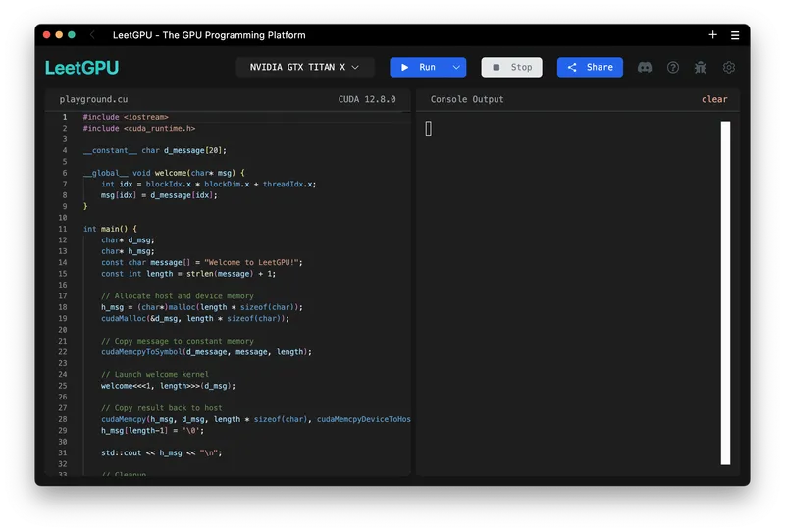Image resolution: width=785 pixels, height=532 pixels.
Task: Click the Console Output header
Action: click(467, 99)
